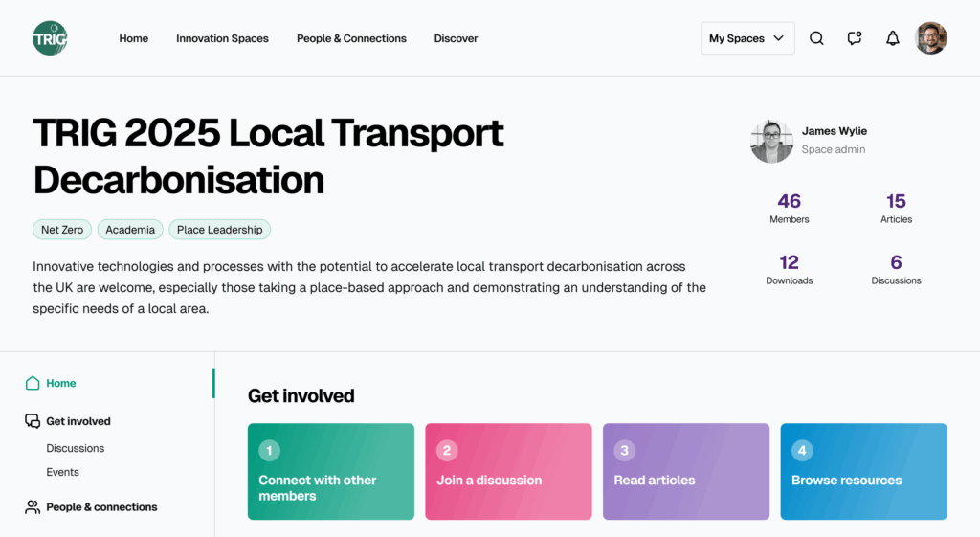Click the People & connections sidebar icon
The height and width of the screenshot is (537, 980).
33,507
